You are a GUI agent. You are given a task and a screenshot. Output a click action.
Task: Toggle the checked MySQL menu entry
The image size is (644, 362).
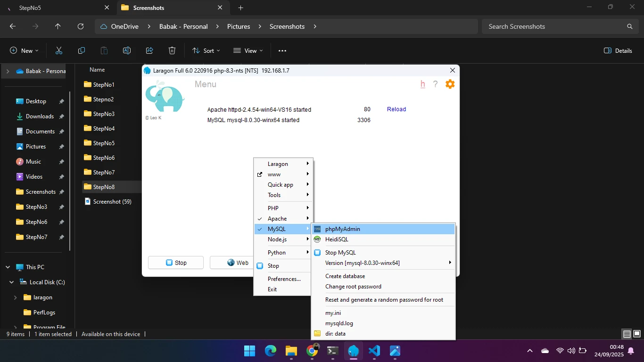tap(276, 229)
